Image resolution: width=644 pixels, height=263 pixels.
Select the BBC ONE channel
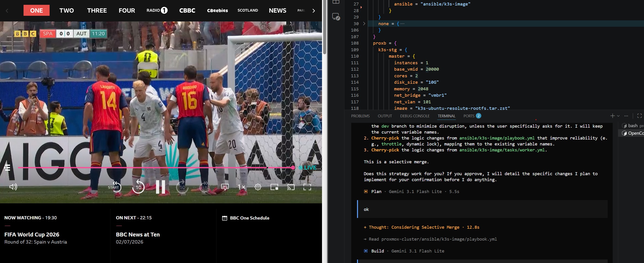(37, 10)
